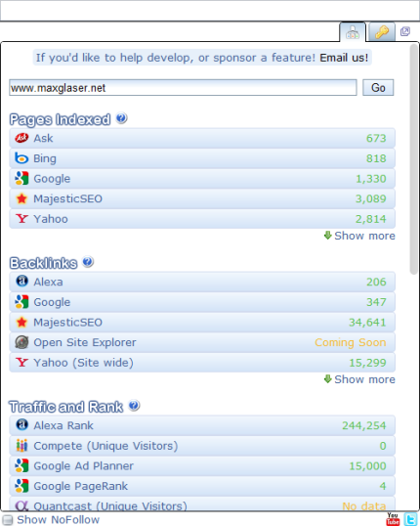Expand Show more under Backlinks
The image size is (420, 526).
(x=359, y=379)
